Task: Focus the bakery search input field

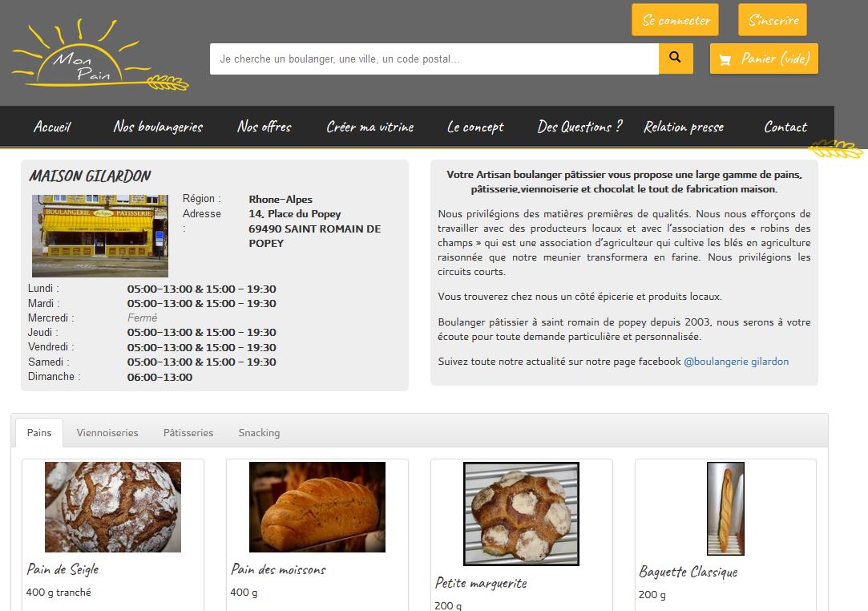Action: 434,59
